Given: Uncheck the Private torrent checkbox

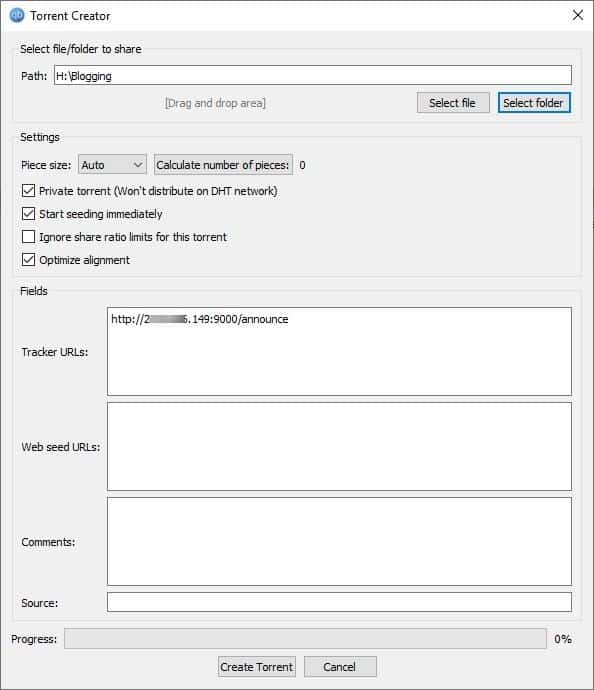Looking at the screenshot, I should (29, 191).
